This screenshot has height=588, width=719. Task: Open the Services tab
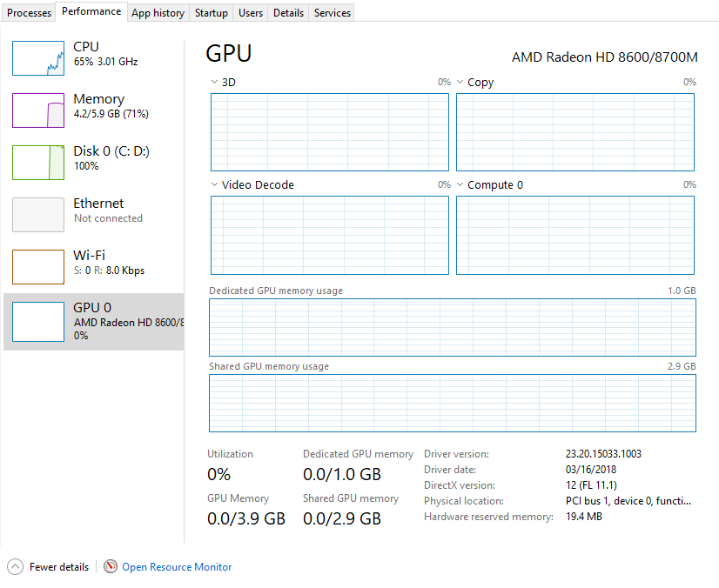(x=332, y=13)
